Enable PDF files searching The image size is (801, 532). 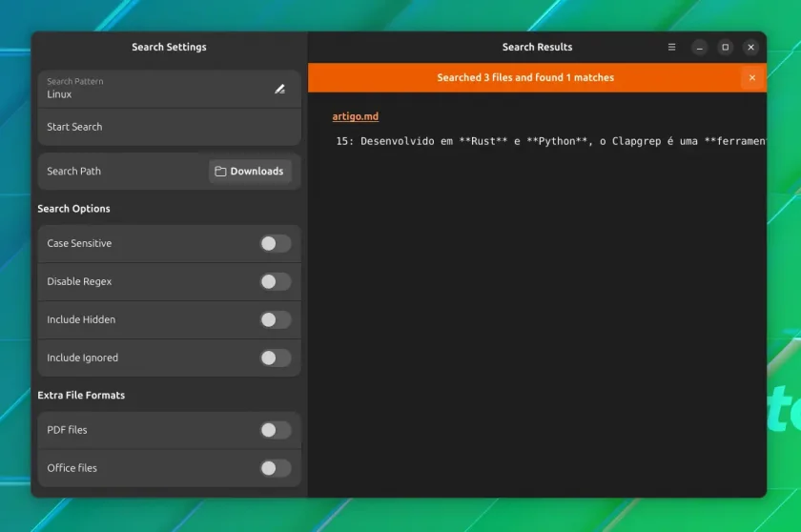[276, 430]
